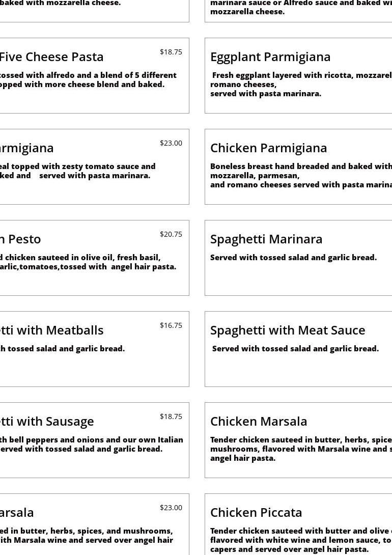Click the Chicken Piccata heading

256,512
